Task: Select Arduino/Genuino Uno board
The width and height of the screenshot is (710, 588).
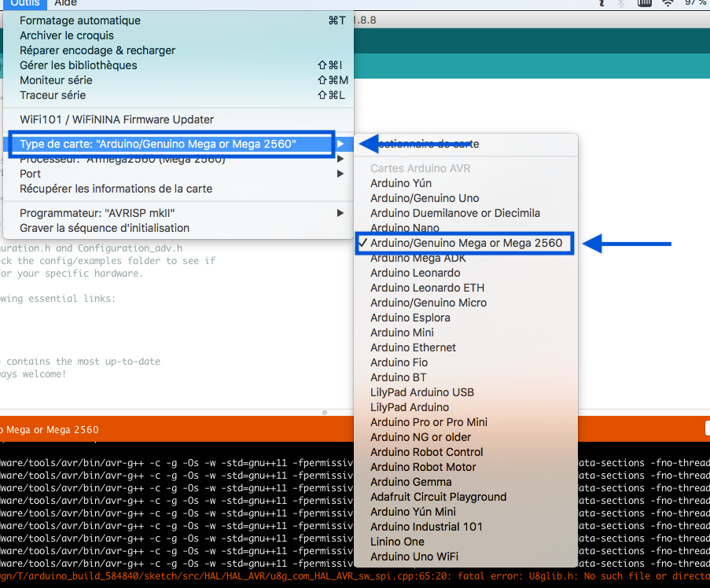Action: coord(466,198)
